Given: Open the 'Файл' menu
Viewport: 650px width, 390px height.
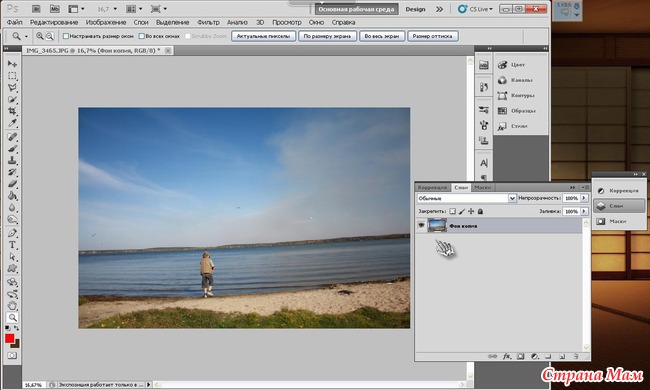Looking at the screenshot, I should point(15,22).
